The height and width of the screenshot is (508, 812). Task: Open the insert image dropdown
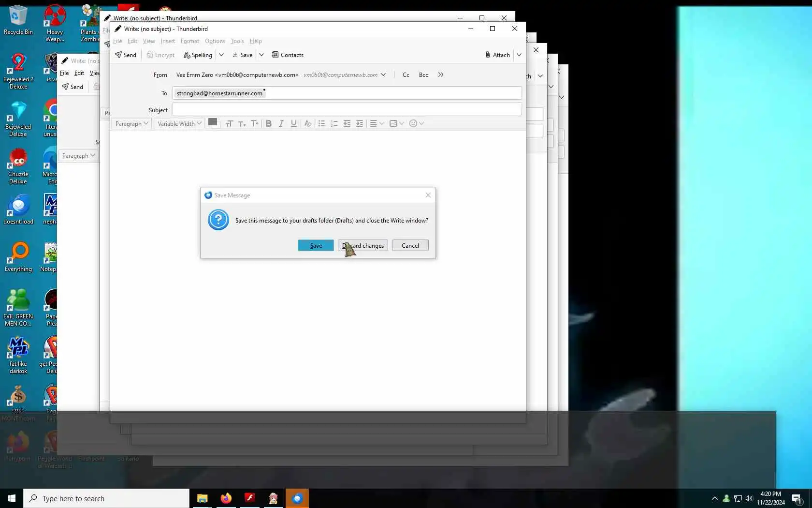[x=397, y=123]
